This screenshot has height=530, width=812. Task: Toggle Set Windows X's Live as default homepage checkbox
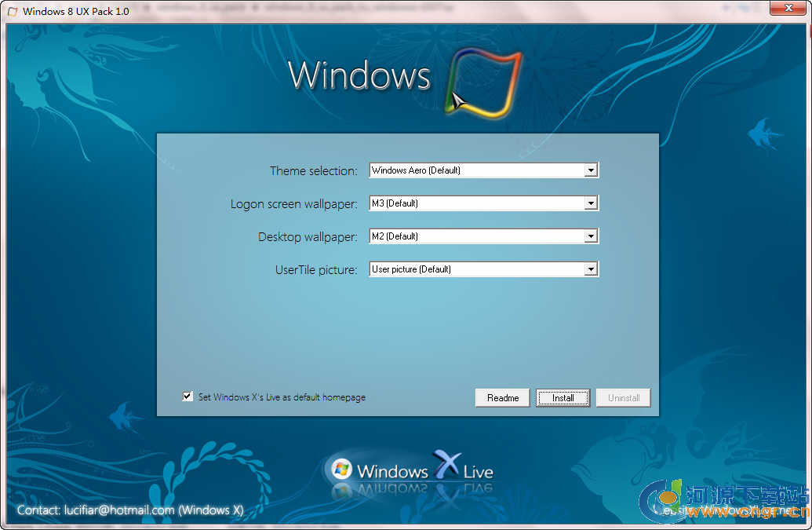tap(188, 397)
